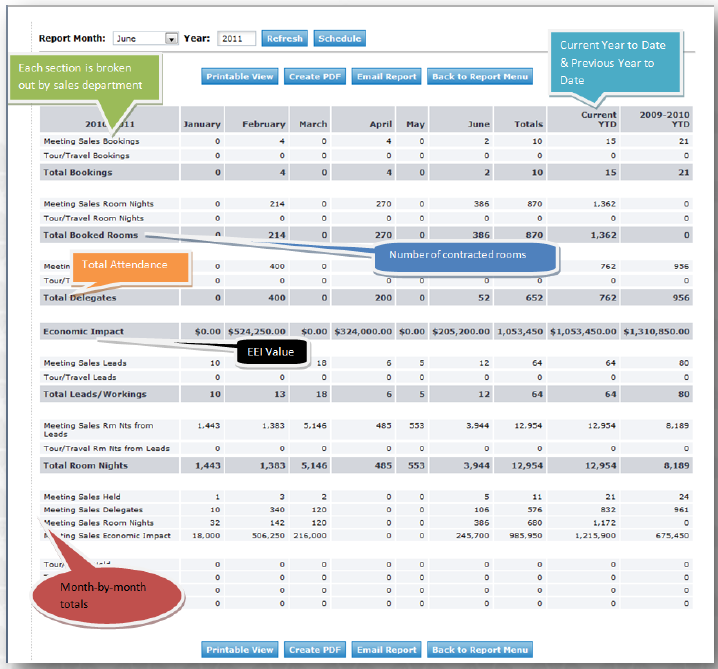Open the bottom Printable View button
This screenshot has width=718, height=669.
pyautogui.click(x=239, y=650)
